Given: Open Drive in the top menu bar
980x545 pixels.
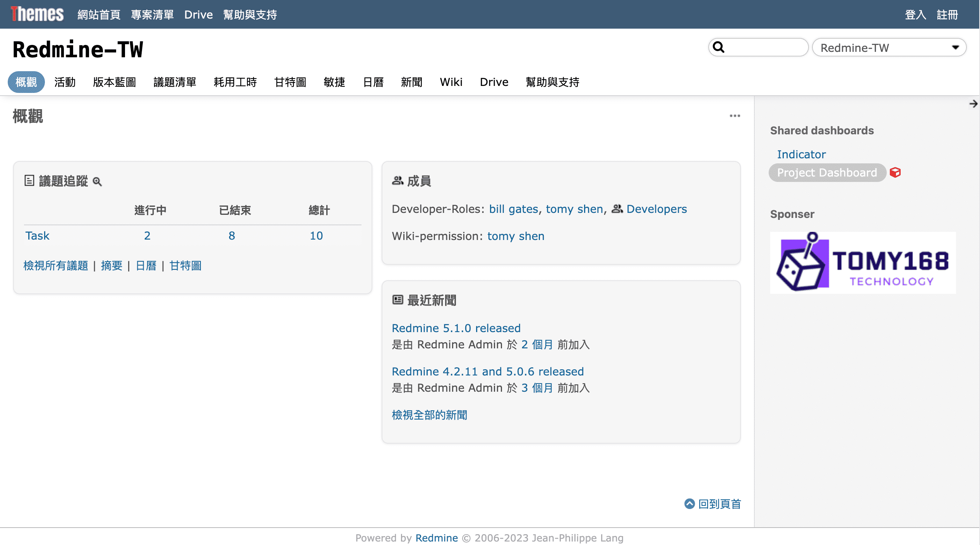Looking at the screenshot, I should tap(198, 15).
